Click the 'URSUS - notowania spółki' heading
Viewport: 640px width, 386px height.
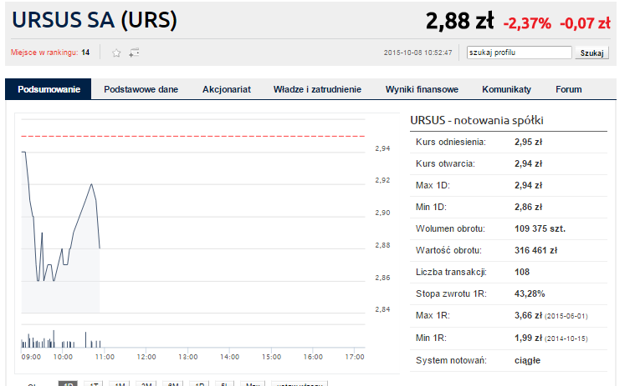(x=477, y=120)
